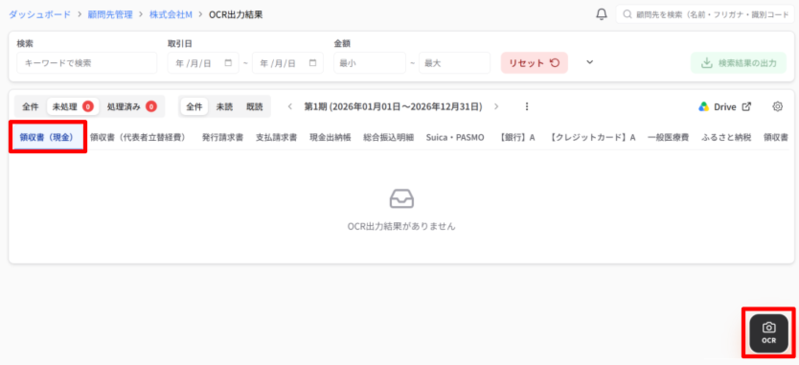Open start date calendar picker icon

click(228, 63)
